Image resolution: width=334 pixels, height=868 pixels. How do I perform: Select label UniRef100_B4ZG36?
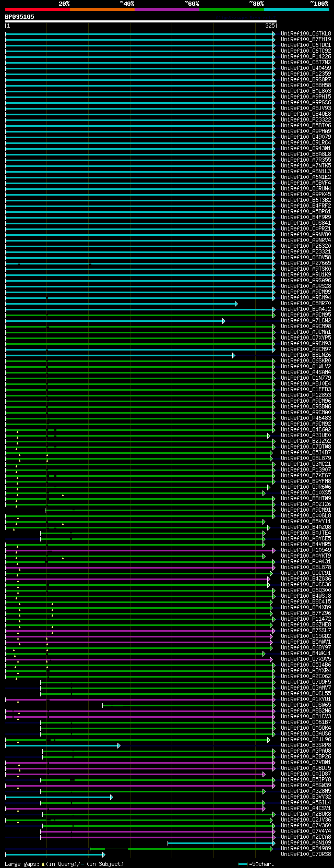[x=306, y=578]
